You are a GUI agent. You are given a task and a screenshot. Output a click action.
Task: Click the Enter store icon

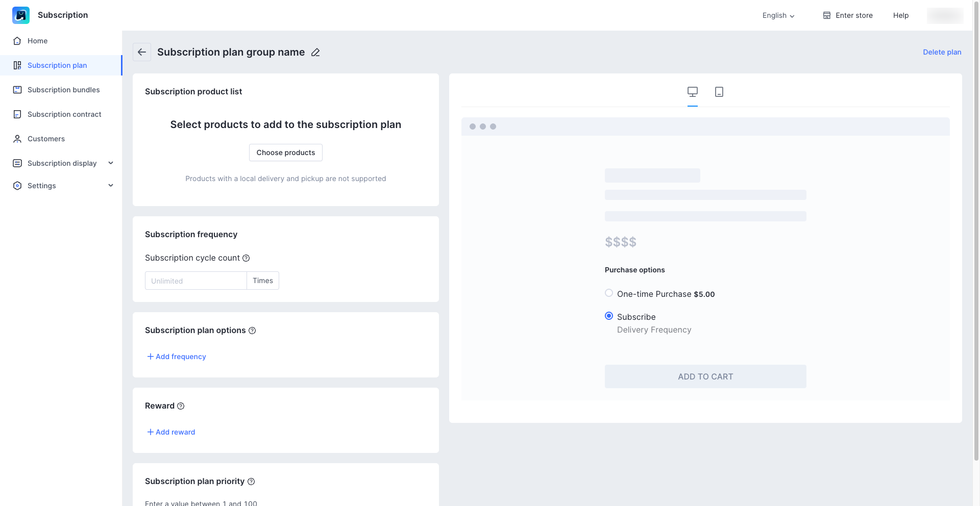[x=827, y=15]
